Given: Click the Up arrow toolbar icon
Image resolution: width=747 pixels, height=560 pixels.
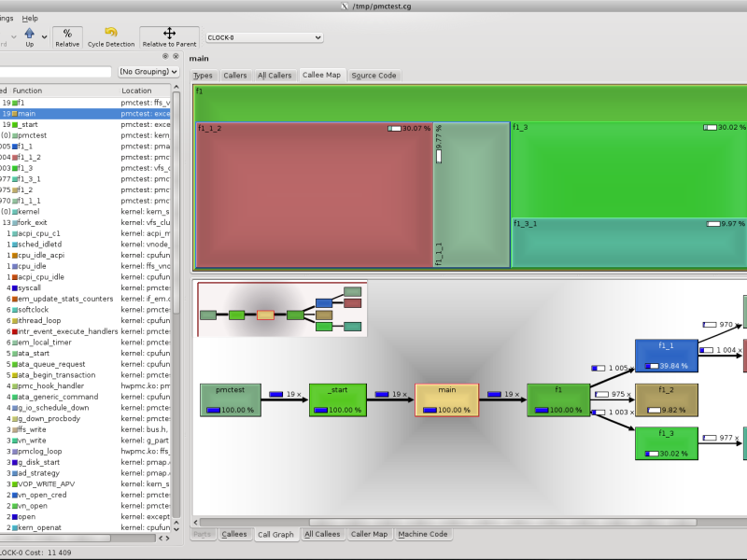Looking at the screenshot, I should 30,34.
